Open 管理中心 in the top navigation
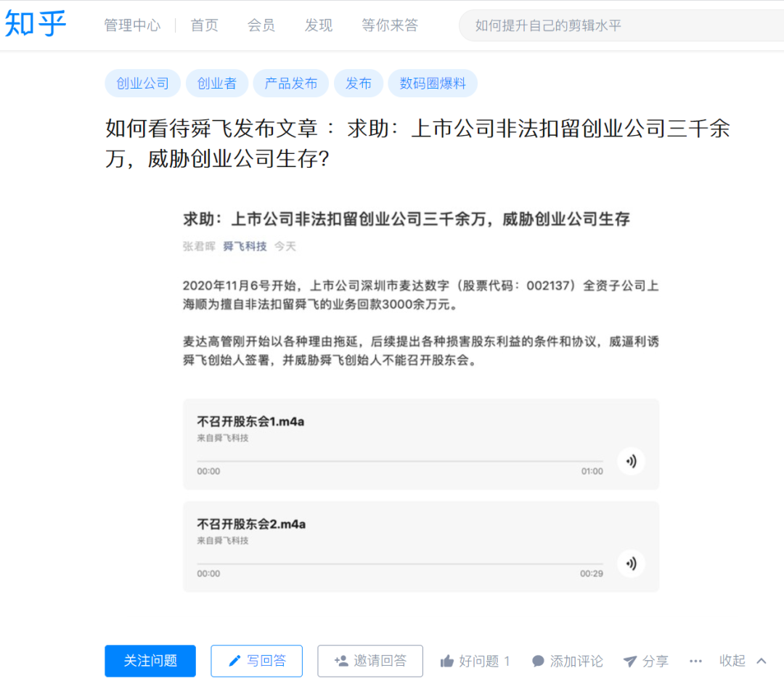 point(132,25)
